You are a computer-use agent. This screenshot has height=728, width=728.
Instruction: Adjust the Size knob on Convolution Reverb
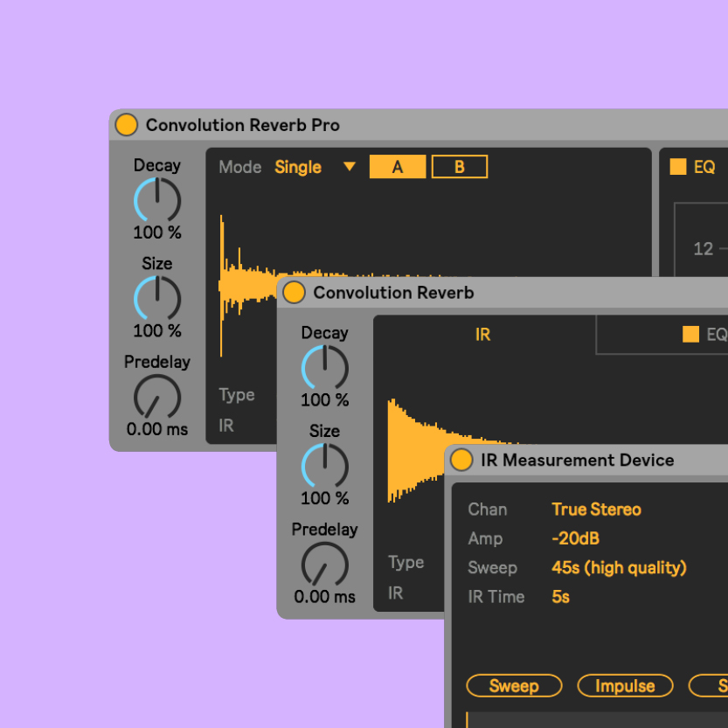tap(324, 465)
